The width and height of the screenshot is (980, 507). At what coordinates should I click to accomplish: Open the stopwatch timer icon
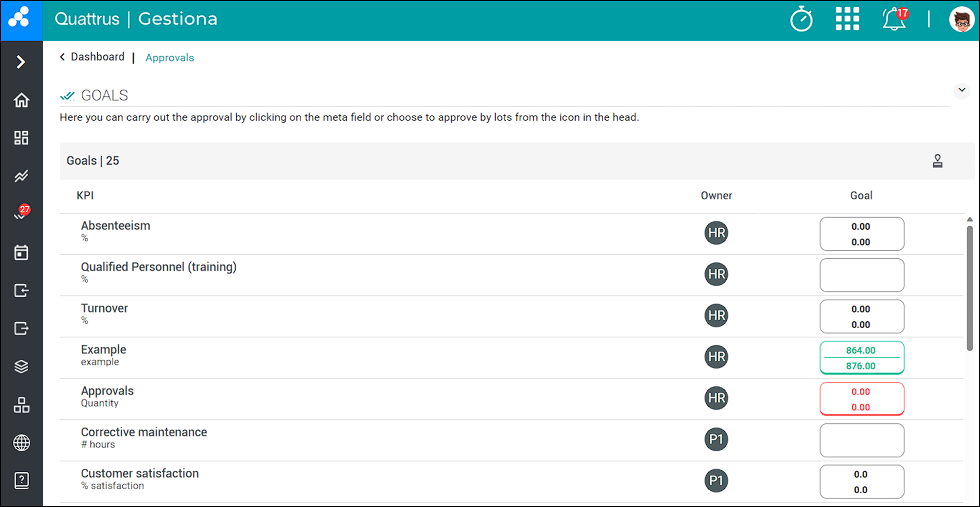(802, 20)
